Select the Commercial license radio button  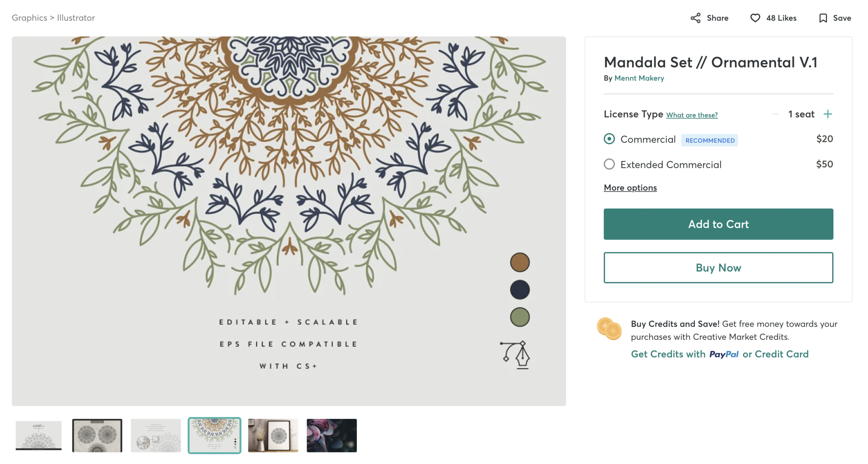(609, 139)
